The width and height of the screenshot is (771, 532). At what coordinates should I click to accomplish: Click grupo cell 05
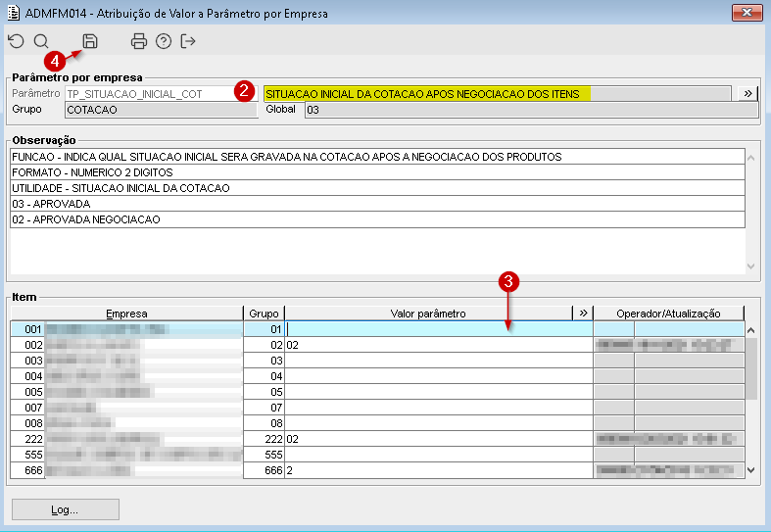click(265, 392)
